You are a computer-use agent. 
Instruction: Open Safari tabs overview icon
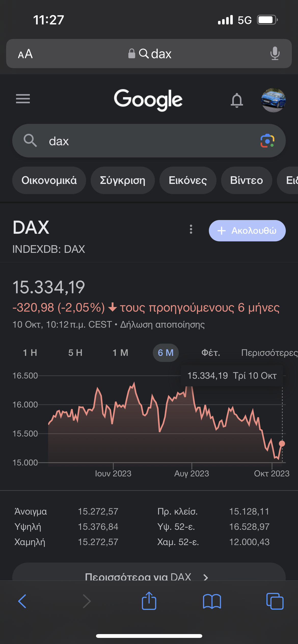pos(275,601)
